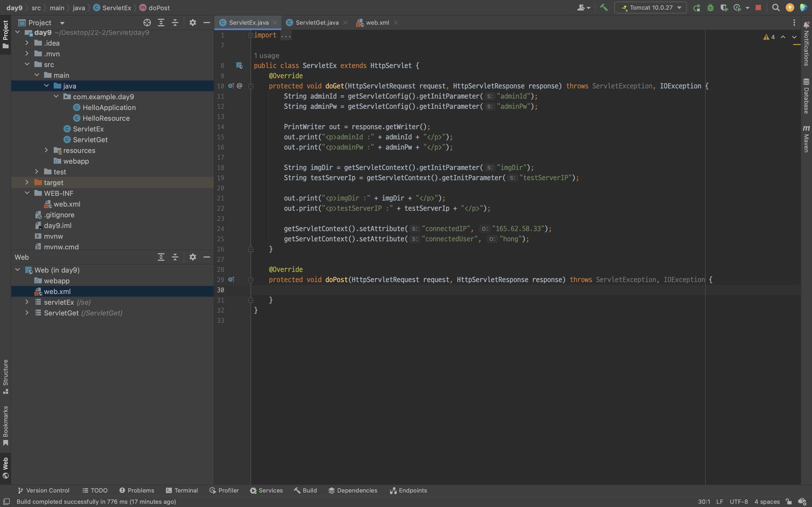
Task: Open the Terminal tool window tab
Action: click(182, 490)
